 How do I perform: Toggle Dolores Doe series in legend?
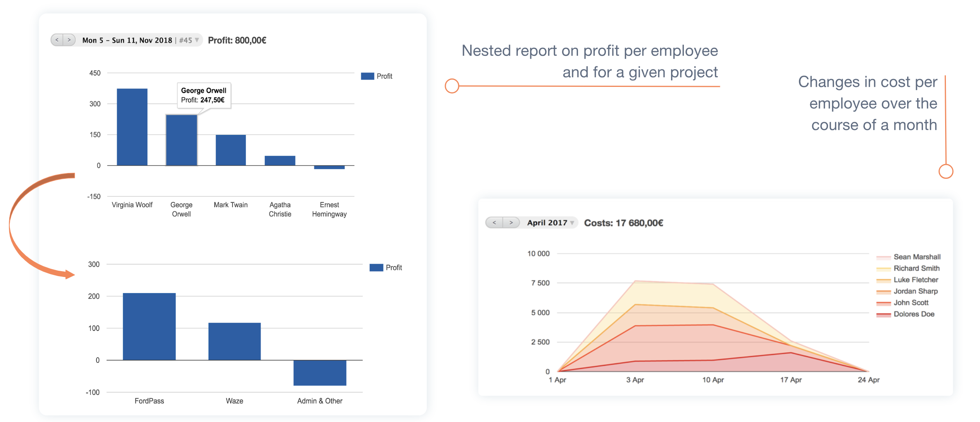coord(905,314)
